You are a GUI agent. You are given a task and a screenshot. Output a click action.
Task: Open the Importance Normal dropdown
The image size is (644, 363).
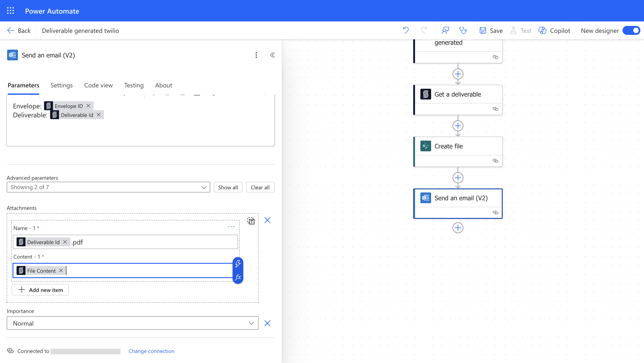pyautogui.click(x=132, y=323)
